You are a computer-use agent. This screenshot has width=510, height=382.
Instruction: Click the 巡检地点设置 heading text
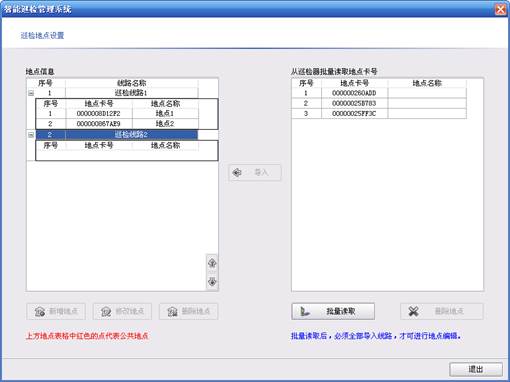click(42, 35)
